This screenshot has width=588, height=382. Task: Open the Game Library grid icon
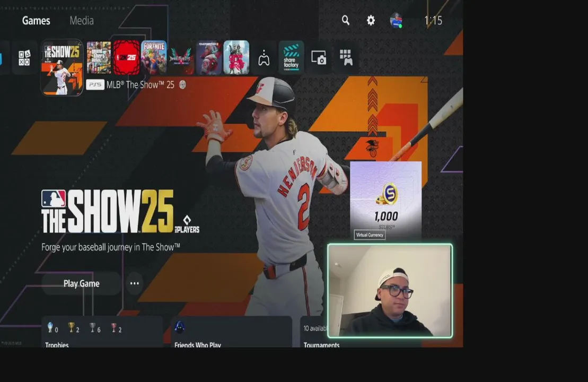click(346, 58)
